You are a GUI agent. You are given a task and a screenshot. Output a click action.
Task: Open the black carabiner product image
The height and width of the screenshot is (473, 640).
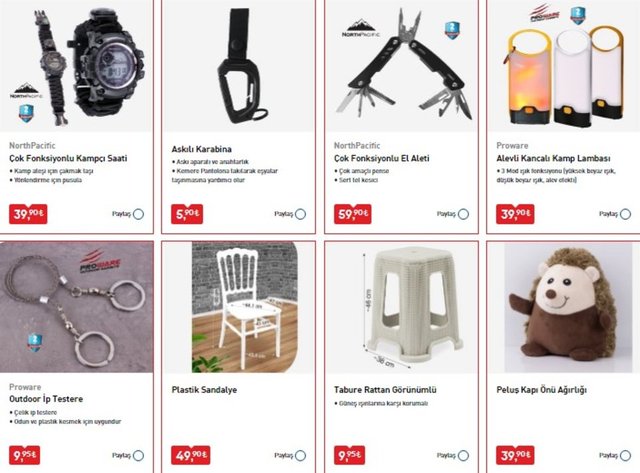[239, 65]
